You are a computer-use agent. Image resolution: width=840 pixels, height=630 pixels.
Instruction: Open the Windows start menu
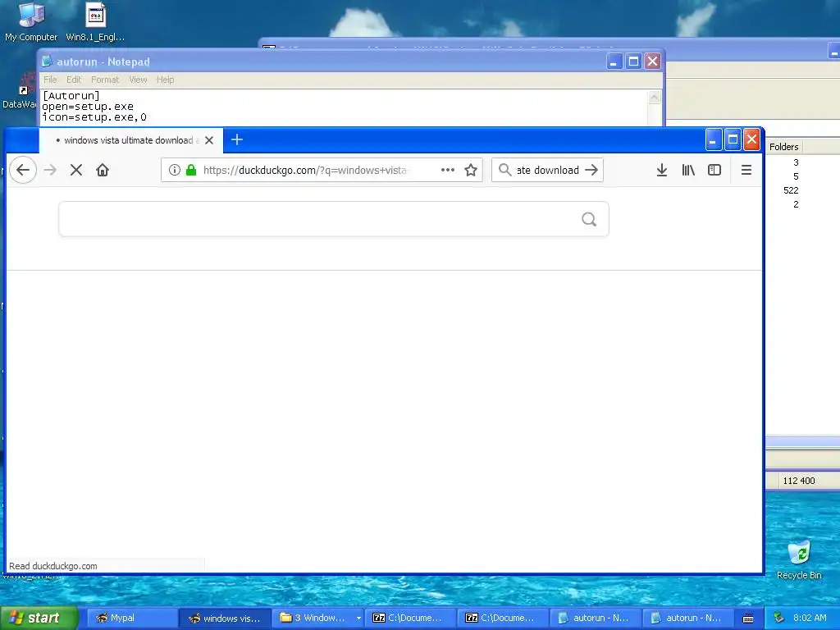click(39, 618)
